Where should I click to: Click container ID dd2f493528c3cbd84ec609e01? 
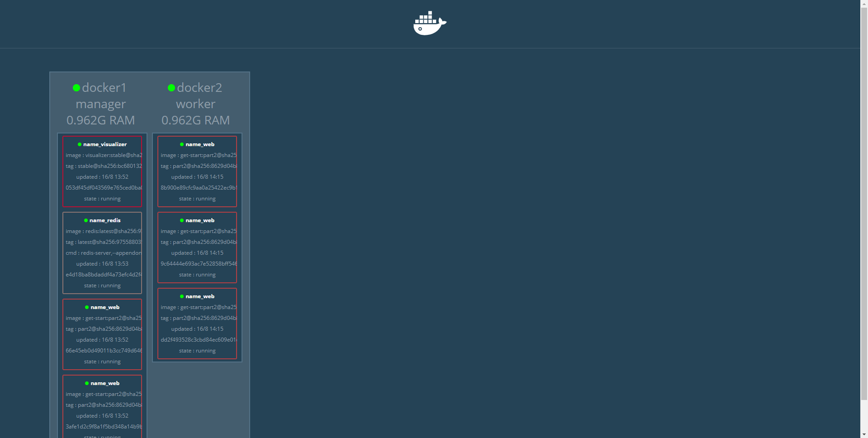coord(199,340)
